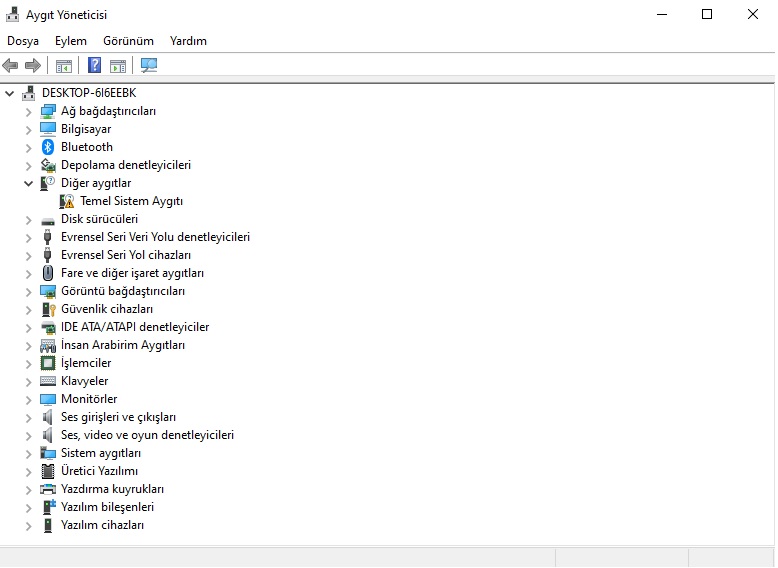The height and width of the screenshot is (568, 778).
Task: Collapse the DESKTOP-6I6EEBK root node
Action: [x=9, y=93]
